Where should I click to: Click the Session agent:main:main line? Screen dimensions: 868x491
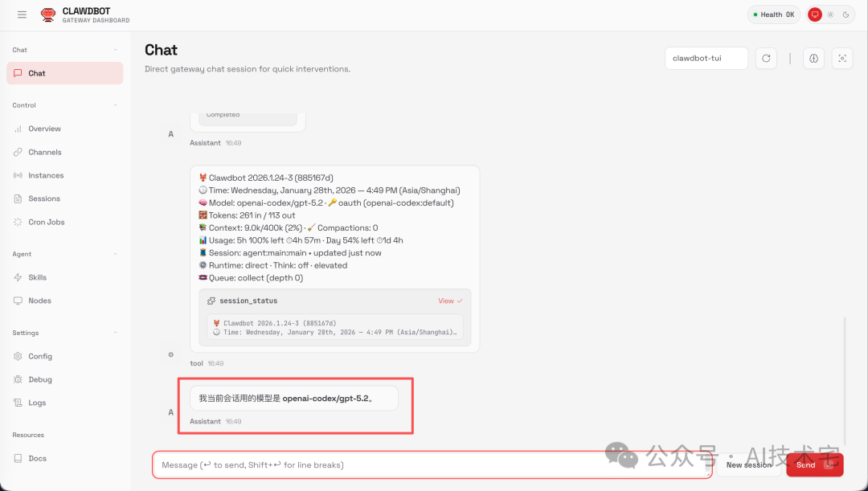[289, 253]
